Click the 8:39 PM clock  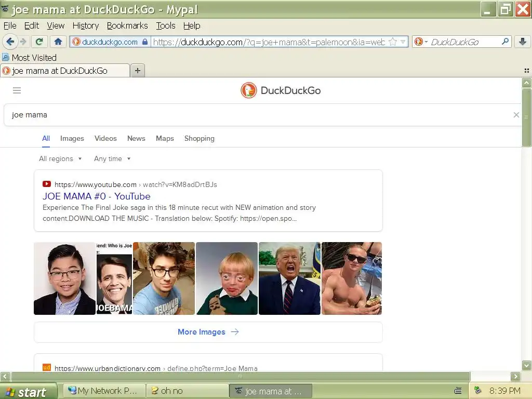pyautogui.click(x=504, y=391)
